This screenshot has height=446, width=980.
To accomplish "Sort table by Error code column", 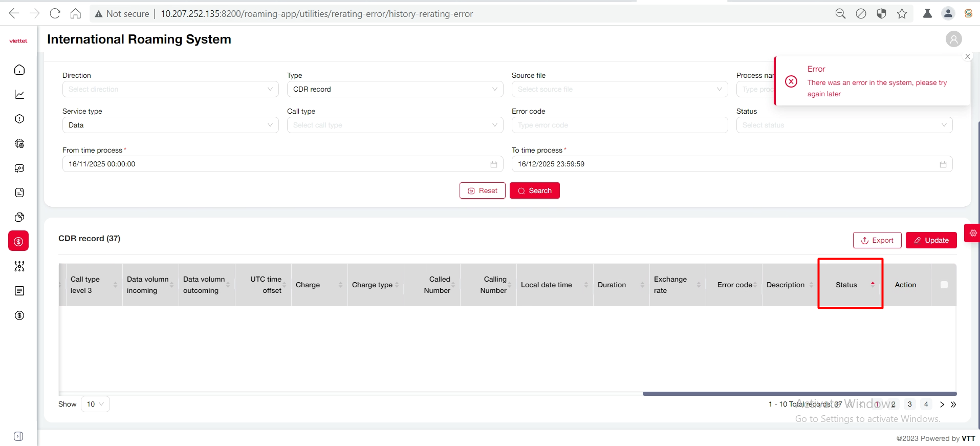I will click(735, 285).
